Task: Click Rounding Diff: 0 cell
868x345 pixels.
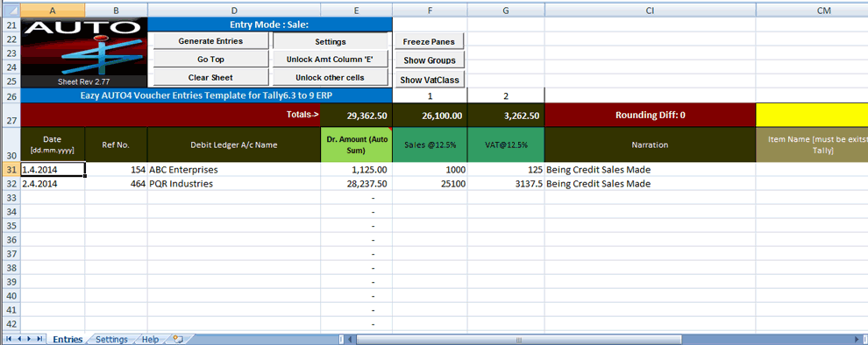Action: pos(650,115)
